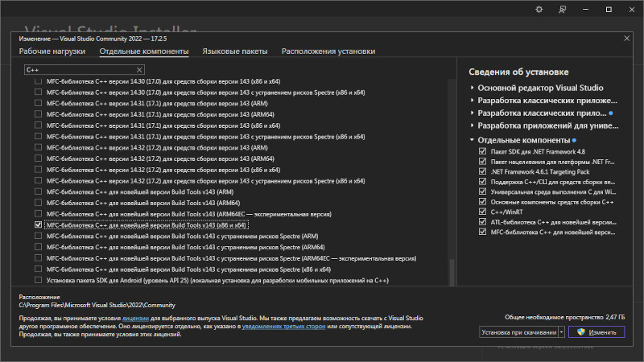Open уведомлениях третьих сторон link
This screenshot has width=644, height=362.
[284, 327]
